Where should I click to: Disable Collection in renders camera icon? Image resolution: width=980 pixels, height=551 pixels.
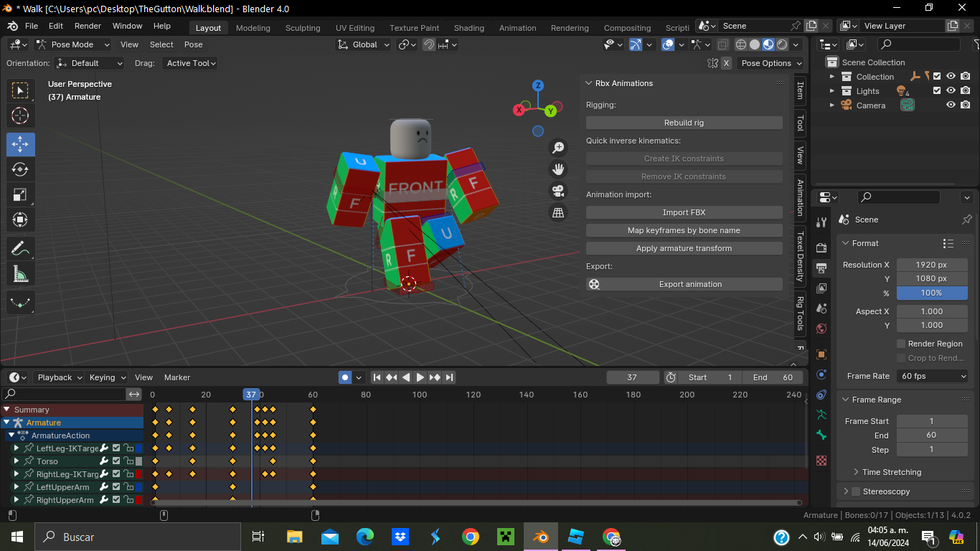pyautogui.click(x=966, y=77)
